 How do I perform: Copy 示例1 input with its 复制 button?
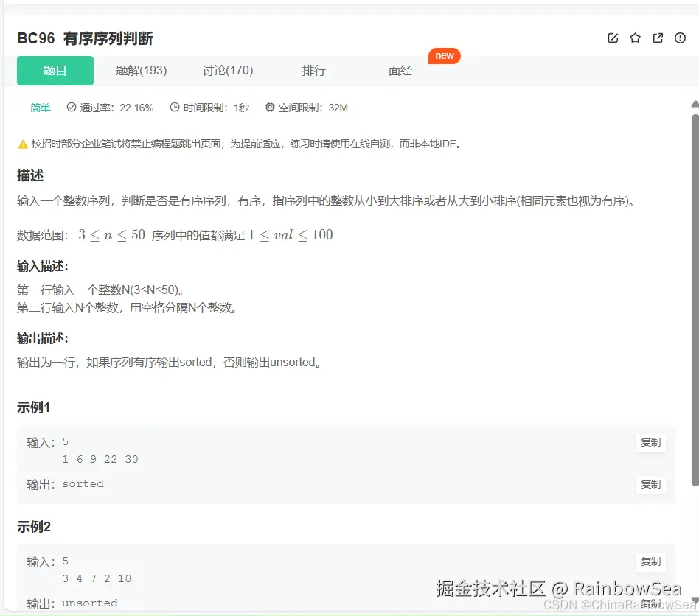(x=650, y=443)
